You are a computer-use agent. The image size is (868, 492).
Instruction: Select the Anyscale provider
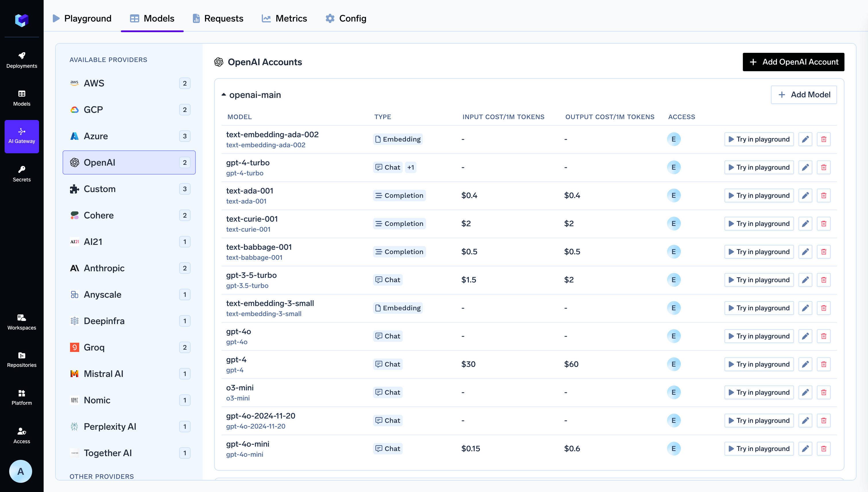point(129,294)
